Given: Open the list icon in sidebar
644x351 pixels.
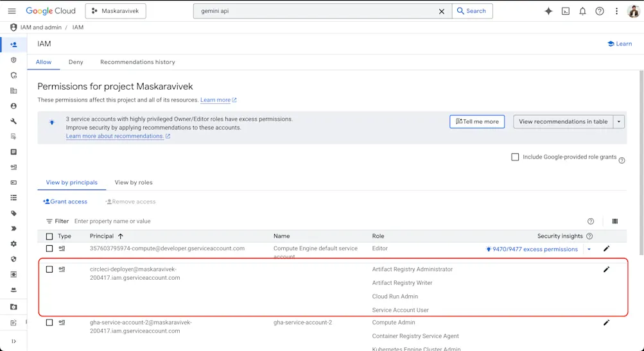Looking at the screenshot, I should coord(13,198).
